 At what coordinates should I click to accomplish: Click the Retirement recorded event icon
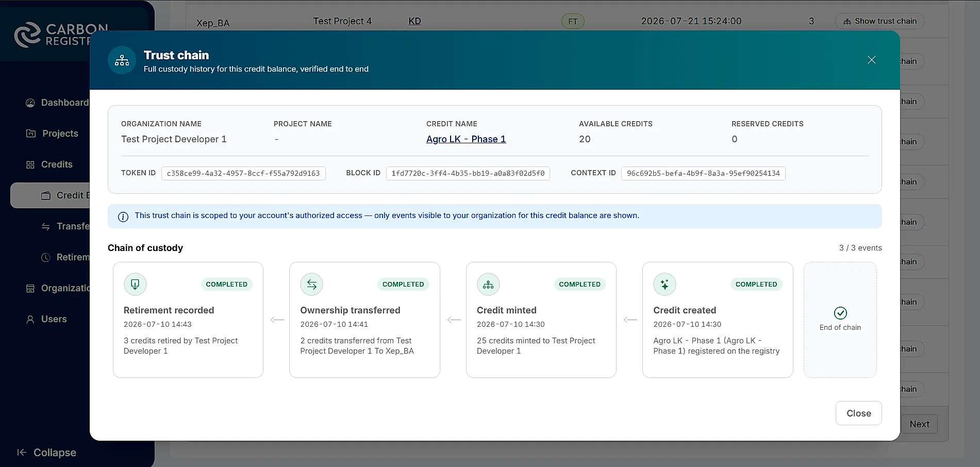(135, 284)
